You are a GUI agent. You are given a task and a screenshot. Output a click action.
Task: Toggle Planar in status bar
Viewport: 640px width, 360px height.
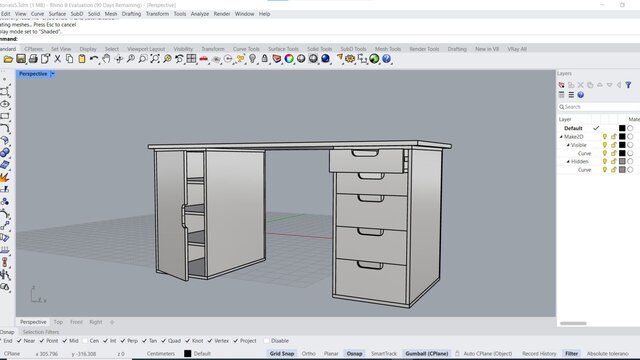pyautogui.click(x=331, y=353)
